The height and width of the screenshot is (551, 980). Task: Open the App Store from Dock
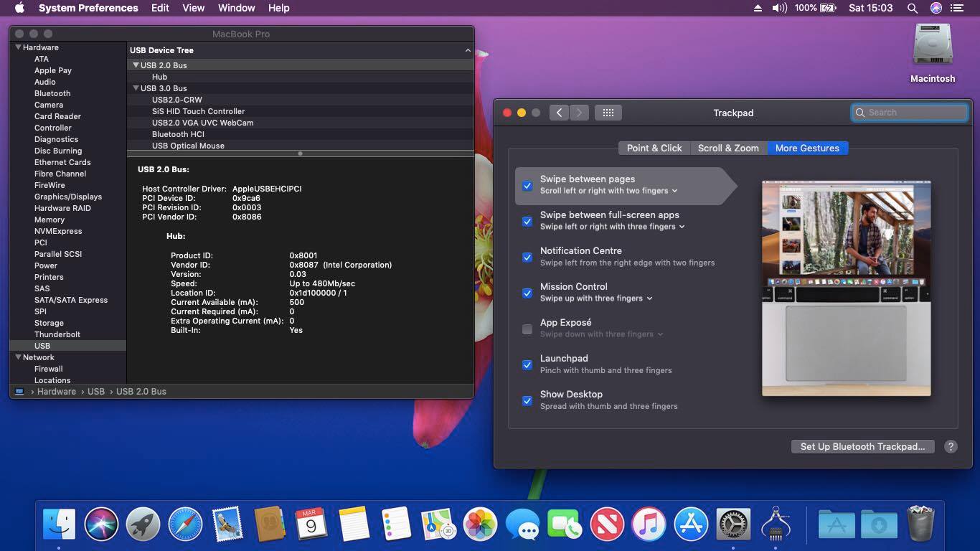pos(691,524)
